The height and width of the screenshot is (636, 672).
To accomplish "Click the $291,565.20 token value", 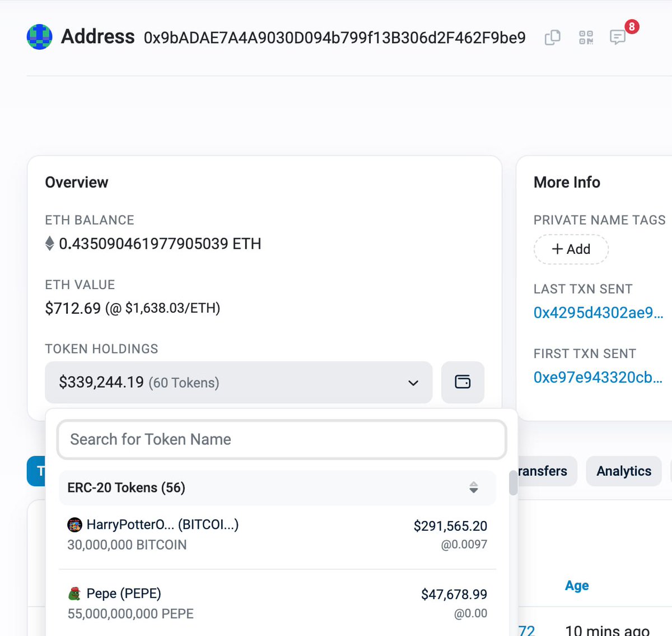I will [x=450, y=526].
